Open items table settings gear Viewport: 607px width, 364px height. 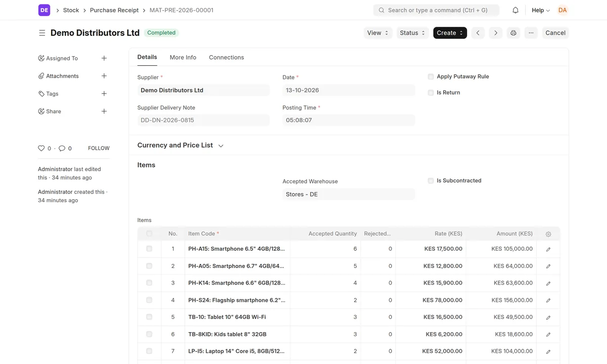548,234
